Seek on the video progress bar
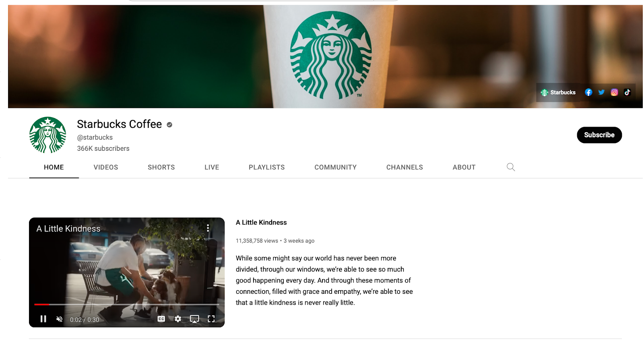This screenshot has width=644, height=341. click(127, 304)
